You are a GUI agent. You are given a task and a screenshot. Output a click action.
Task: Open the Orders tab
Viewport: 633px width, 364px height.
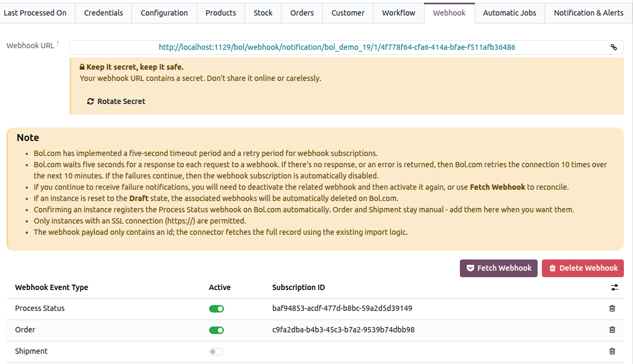point(302,13)
